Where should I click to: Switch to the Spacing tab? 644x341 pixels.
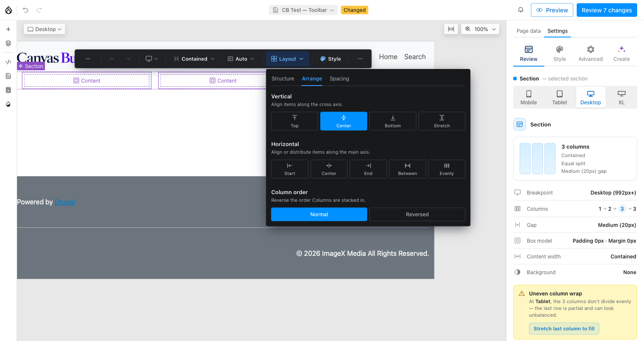point(339,78)
